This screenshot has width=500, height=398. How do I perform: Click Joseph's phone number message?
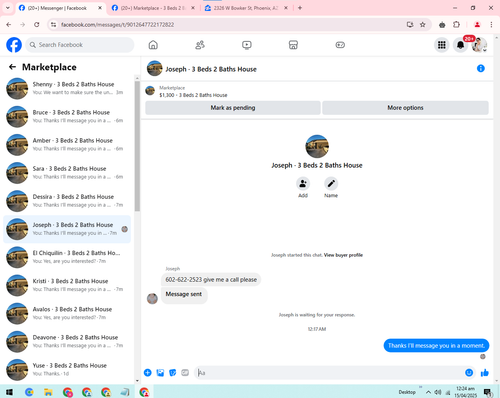(x=211, y=279)
